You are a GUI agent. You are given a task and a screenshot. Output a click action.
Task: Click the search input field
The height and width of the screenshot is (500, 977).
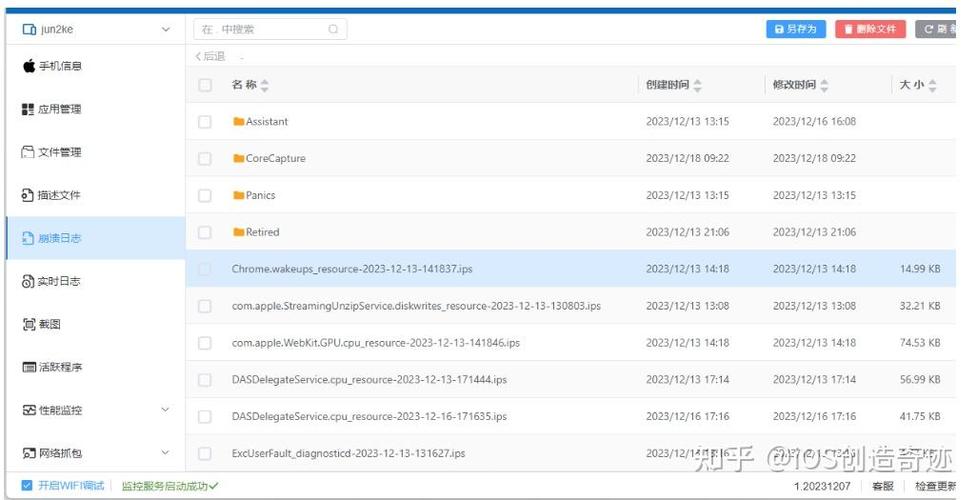pos(270,29)
